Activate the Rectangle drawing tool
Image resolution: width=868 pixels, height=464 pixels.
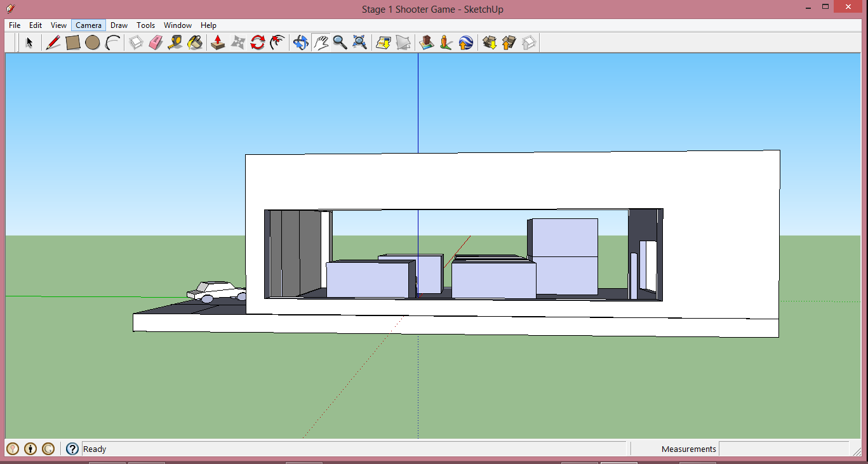[73, 42]
